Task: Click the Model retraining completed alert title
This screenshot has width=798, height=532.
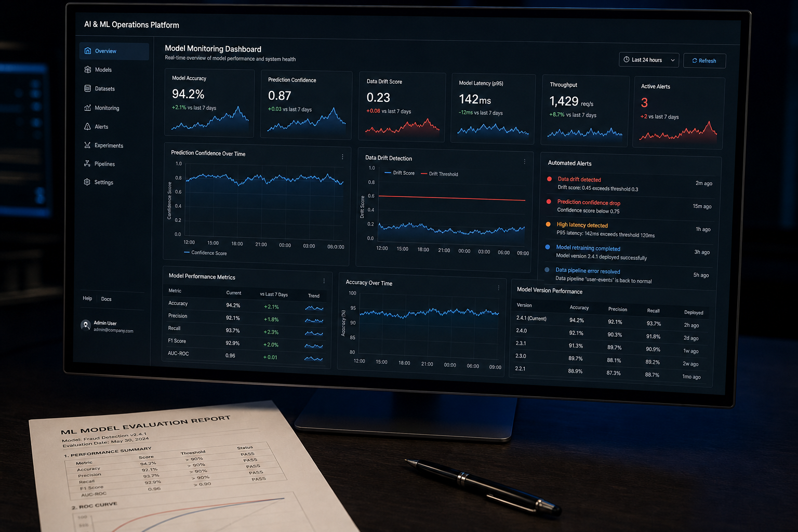Action: 588,248
